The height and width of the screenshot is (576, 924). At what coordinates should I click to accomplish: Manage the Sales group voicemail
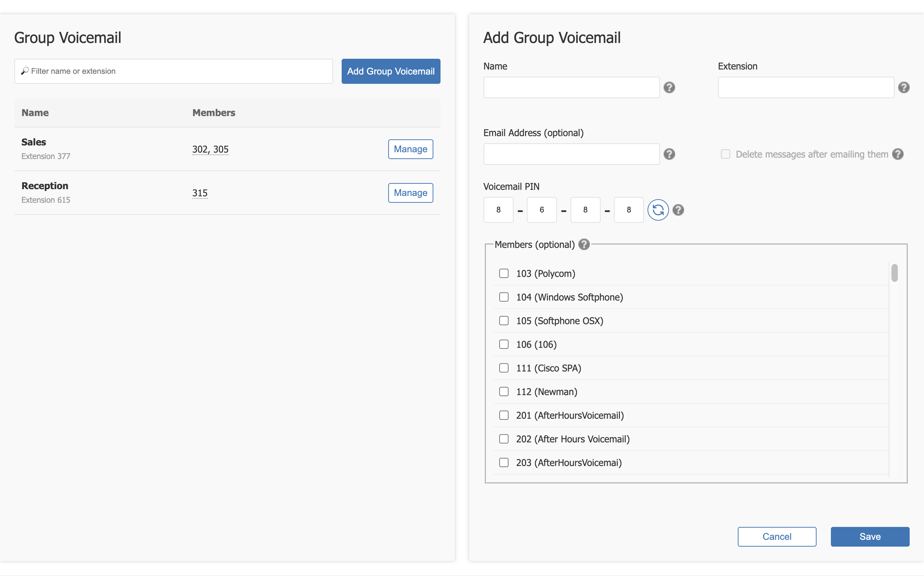pyautogui.click(x=410, y=149)
